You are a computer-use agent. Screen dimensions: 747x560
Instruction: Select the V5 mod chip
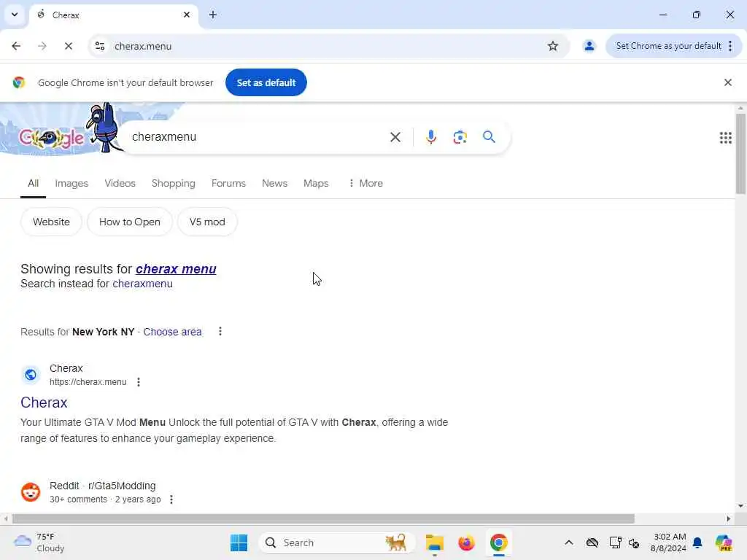(x=207, y=222)
